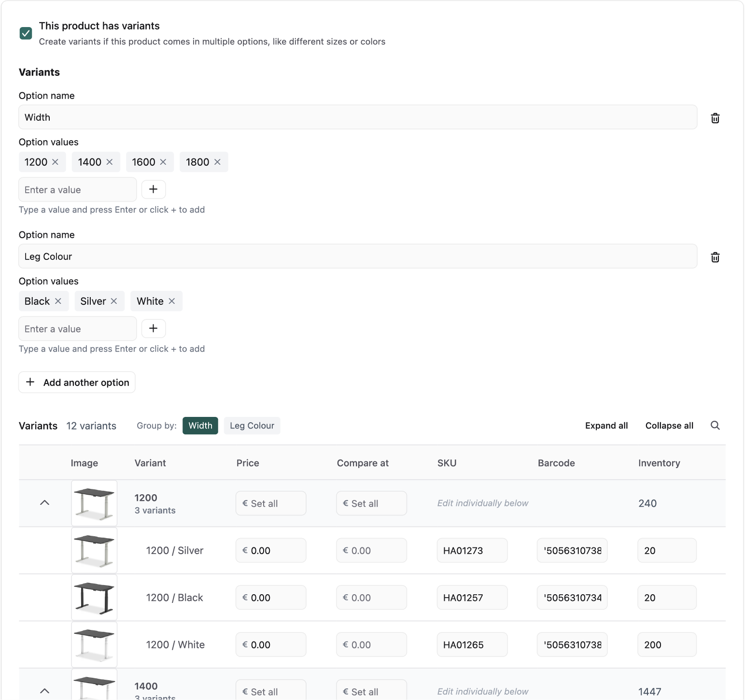Group variants by Width
Image resolution: width=745 pixels, height=700 pixels.
pyautogui.click(x=200, y=426)
